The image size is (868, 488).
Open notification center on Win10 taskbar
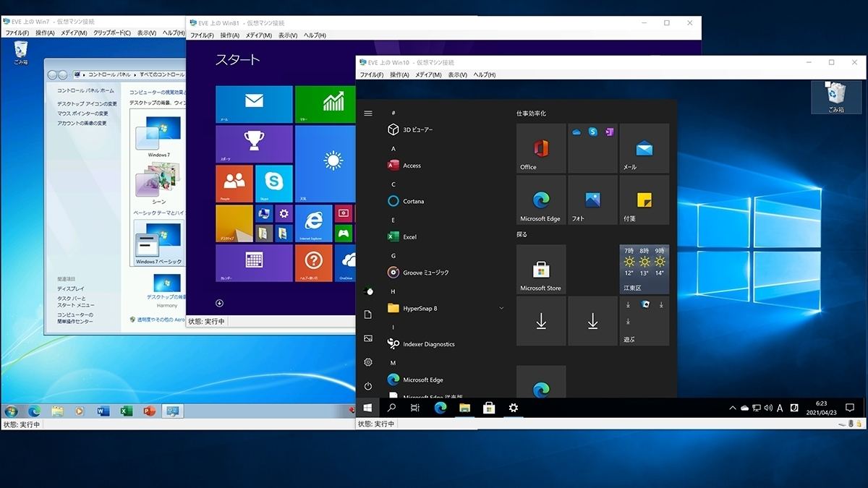click(x=850, y=408)
